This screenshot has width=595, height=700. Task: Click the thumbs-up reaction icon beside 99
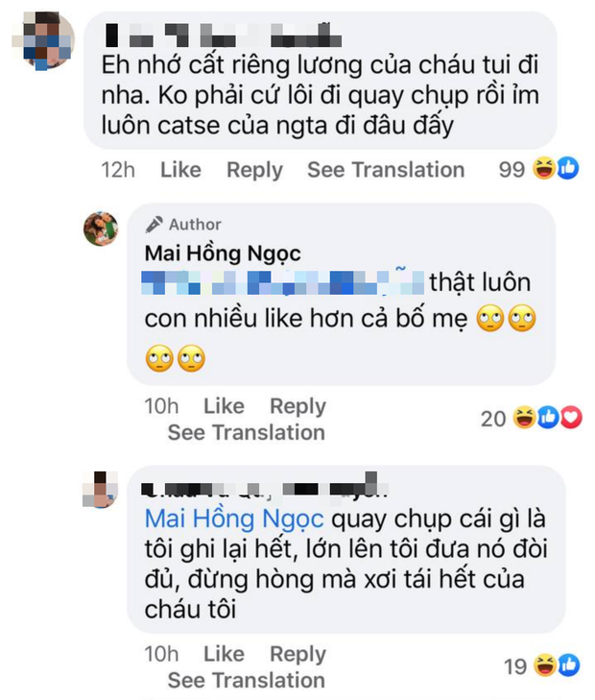click(566, 170)
